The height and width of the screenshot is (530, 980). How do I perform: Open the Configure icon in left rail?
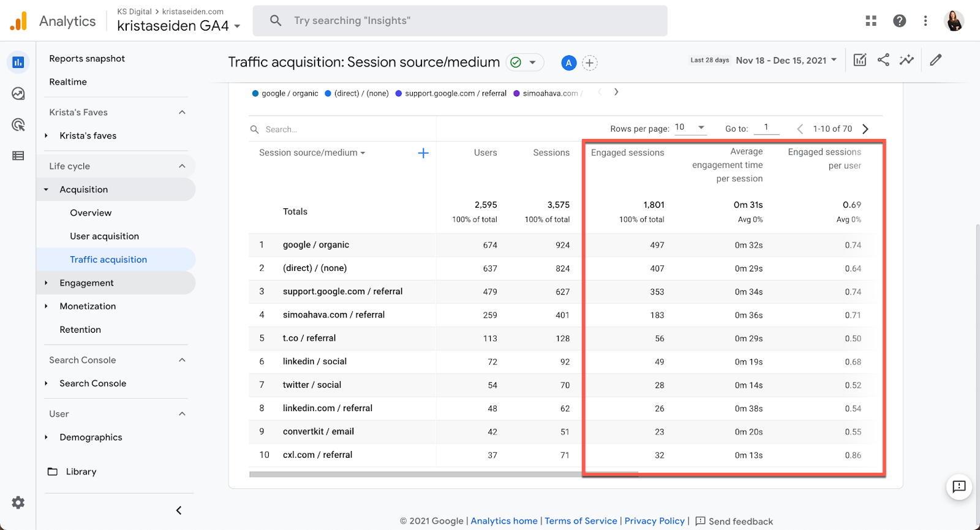[18, 156]
